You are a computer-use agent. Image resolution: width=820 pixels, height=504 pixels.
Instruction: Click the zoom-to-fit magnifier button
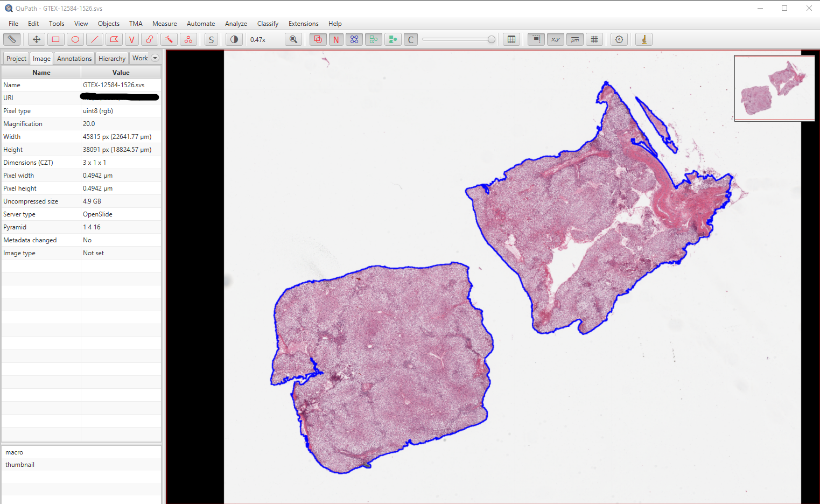tap(293, 39)
